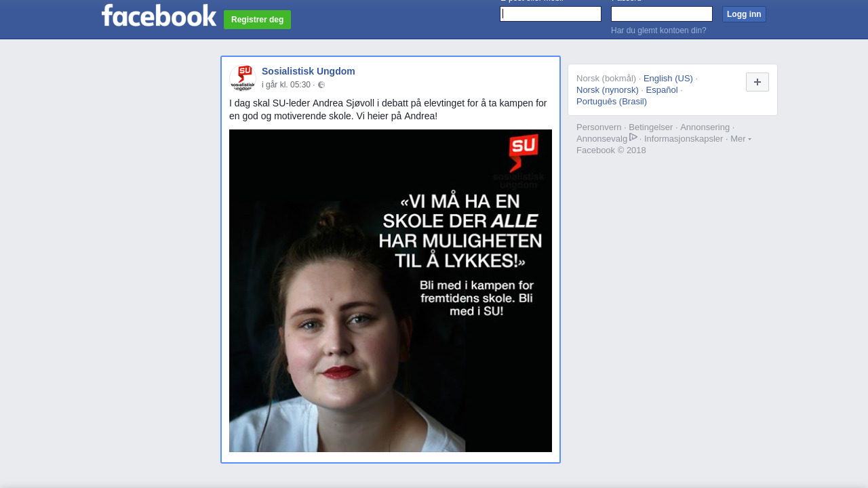This screenshot has height=488, width=868.
Task: Switch language to English (US)
Action: pyautogui.click(x=667, y=79)
